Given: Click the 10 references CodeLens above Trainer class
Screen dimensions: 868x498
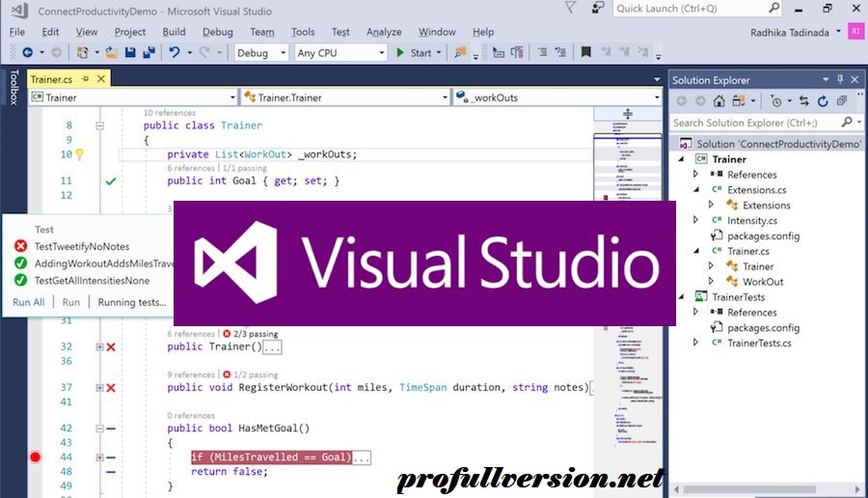Looking at the screenshot, I should coord(170,113).
